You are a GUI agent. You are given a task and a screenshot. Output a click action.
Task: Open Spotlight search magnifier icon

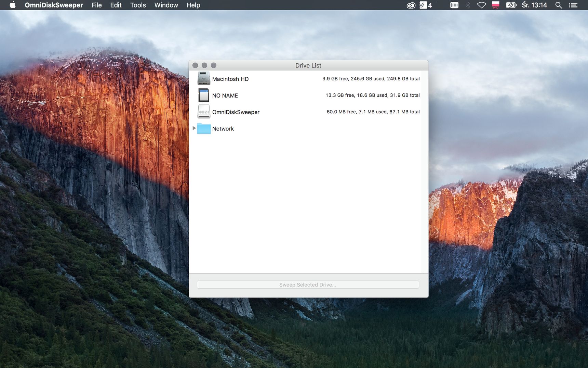tap(559, 5)
